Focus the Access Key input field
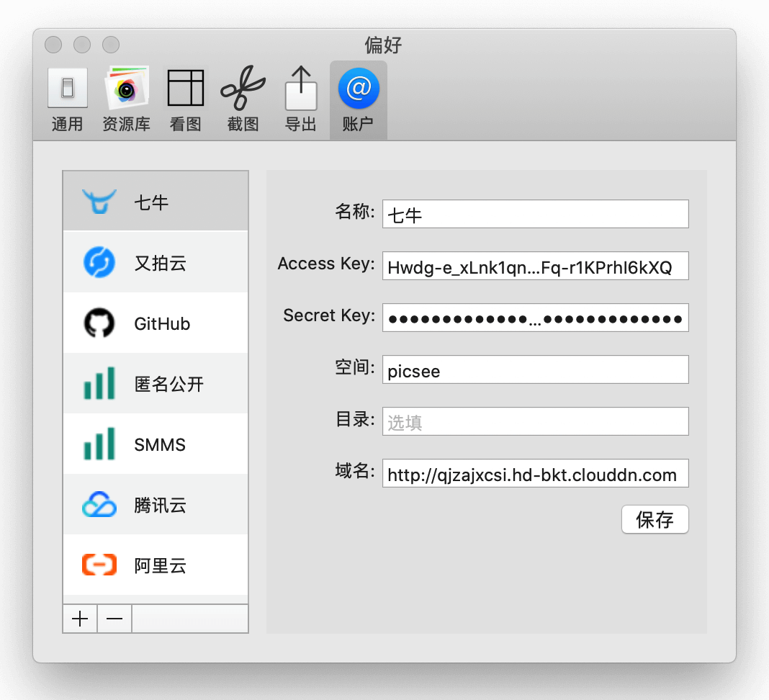The image size is (769, 700). click(535, 266)
